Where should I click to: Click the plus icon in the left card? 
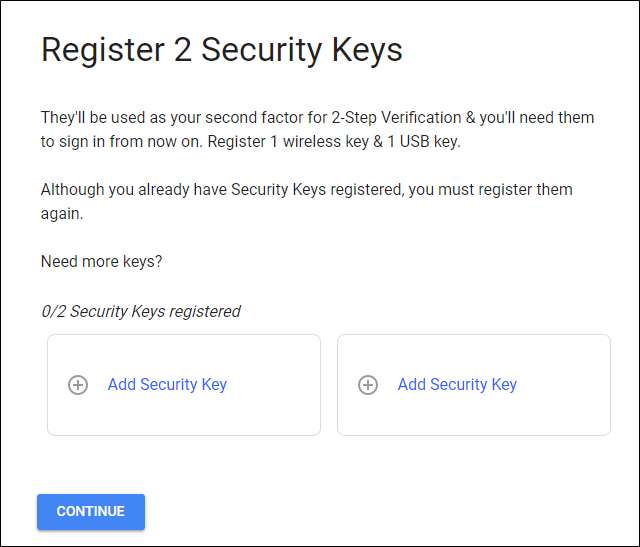[78, 385]
